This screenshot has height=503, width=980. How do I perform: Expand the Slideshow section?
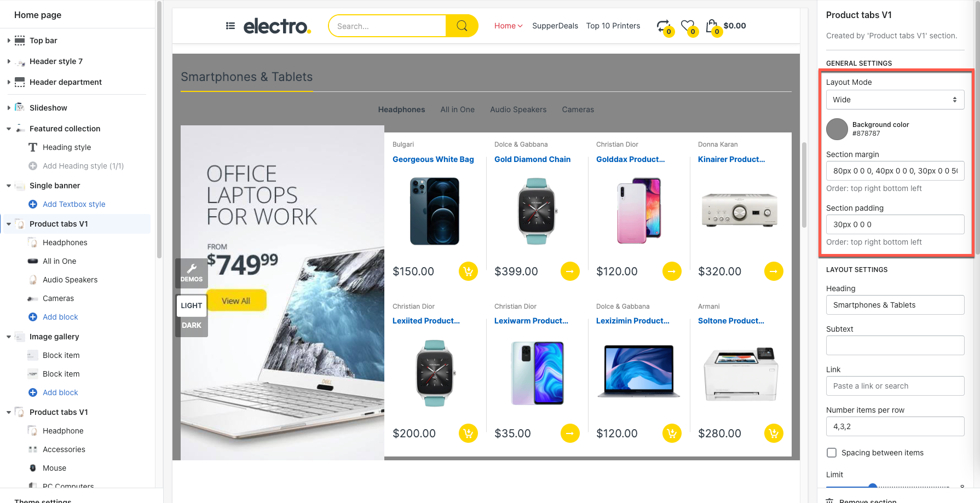click(x=9, y=108)
